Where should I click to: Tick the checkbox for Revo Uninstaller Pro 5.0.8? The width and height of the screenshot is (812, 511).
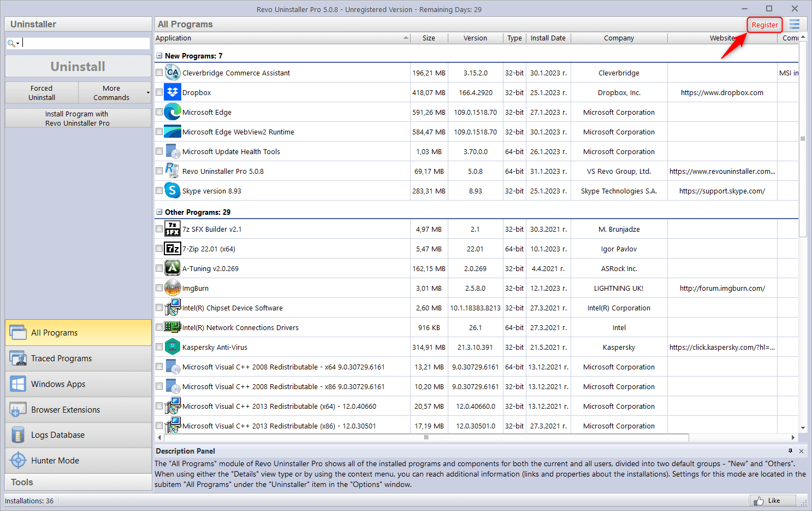159,171
